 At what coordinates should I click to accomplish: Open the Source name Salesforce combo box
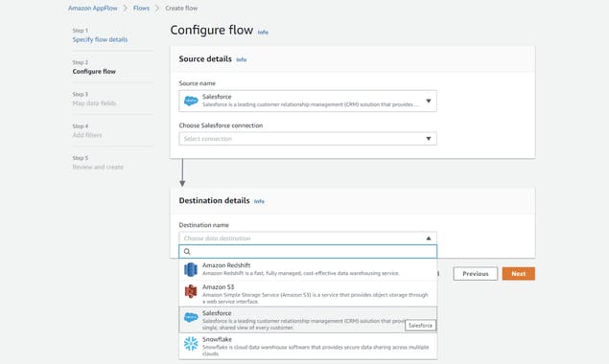[x=308, y=101]
